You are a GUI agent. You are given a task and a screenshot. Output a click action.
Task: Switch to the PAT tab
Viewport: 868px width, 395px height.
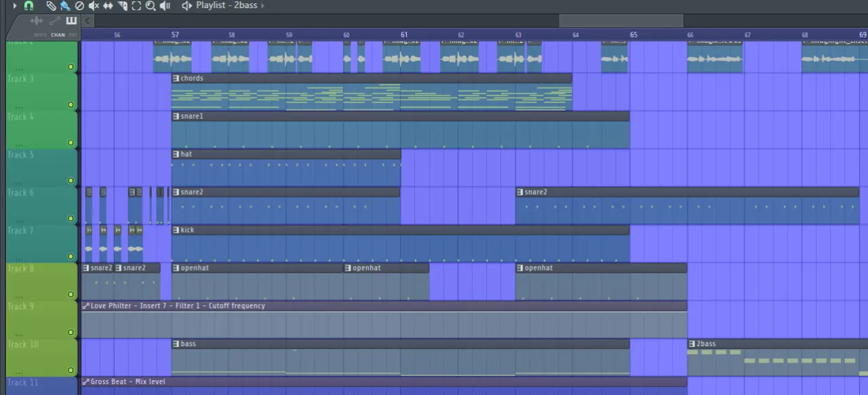pos(73,35)
